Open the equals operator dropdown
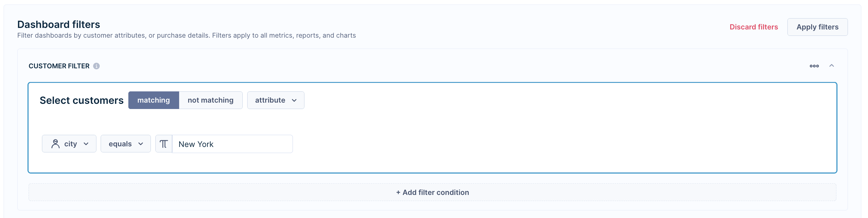The image size is (868, 218). pos(126,144)
